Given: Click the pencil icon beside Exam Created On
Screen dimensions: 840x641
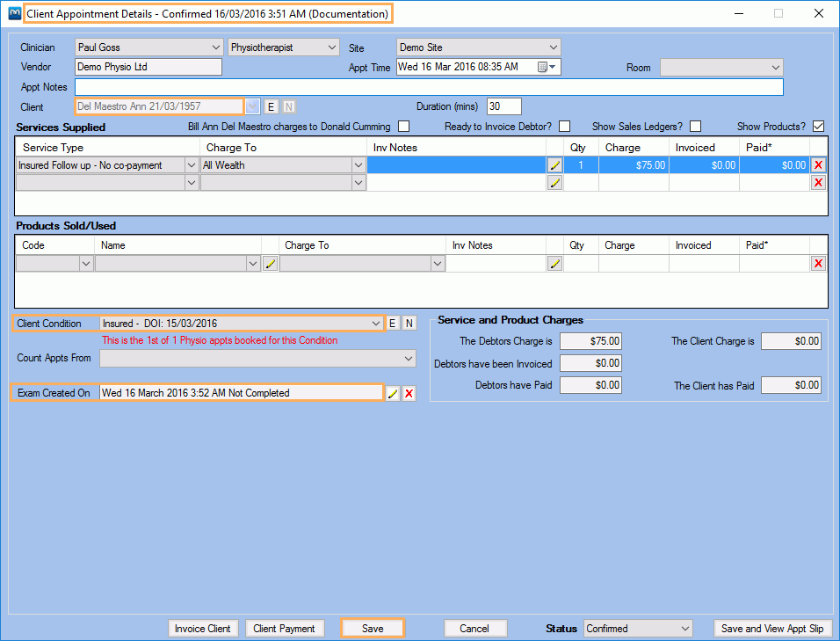Looking at the screenshot, I should pos(393,394).
